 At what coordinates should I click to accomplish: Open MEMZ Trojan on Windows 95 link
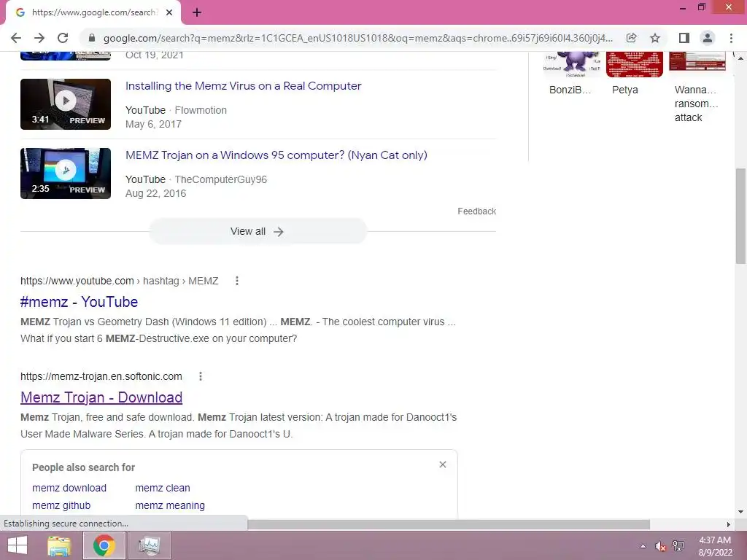276,155
